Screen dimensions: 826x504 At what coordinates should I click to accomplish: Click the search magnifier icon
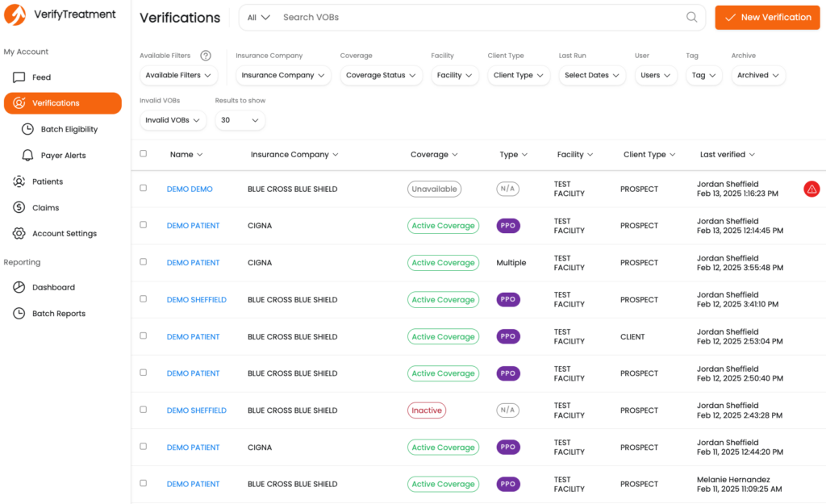(x=691, y=17)
